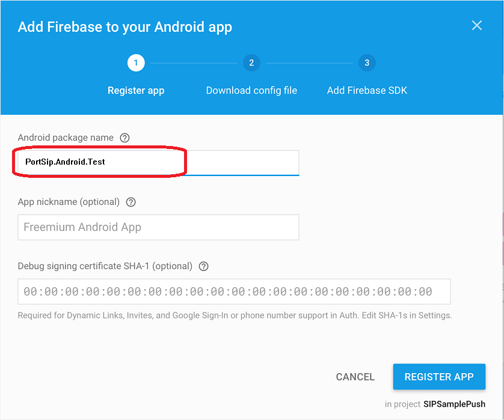
Task: Click the step 2 circle indicator
Action: point(251,62)
